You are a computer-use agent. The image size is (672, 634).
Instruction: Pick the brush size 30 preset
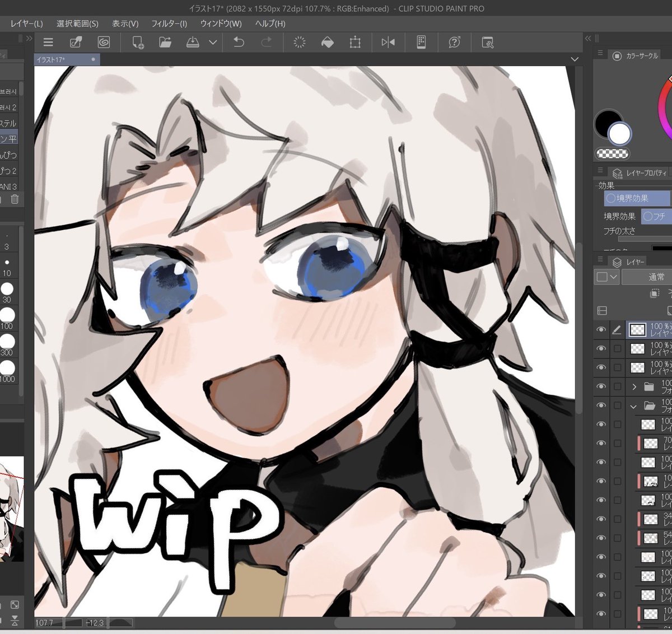7,292
